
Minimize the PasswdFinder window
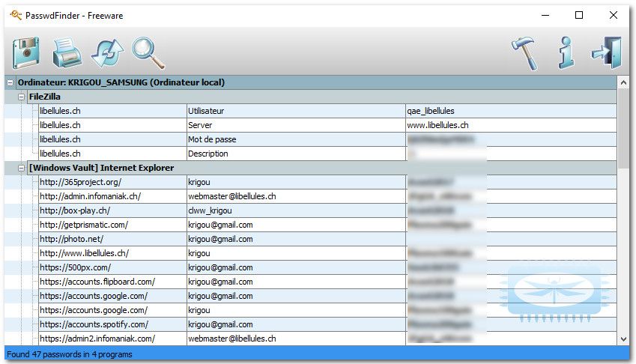click(x=545, y=15)
